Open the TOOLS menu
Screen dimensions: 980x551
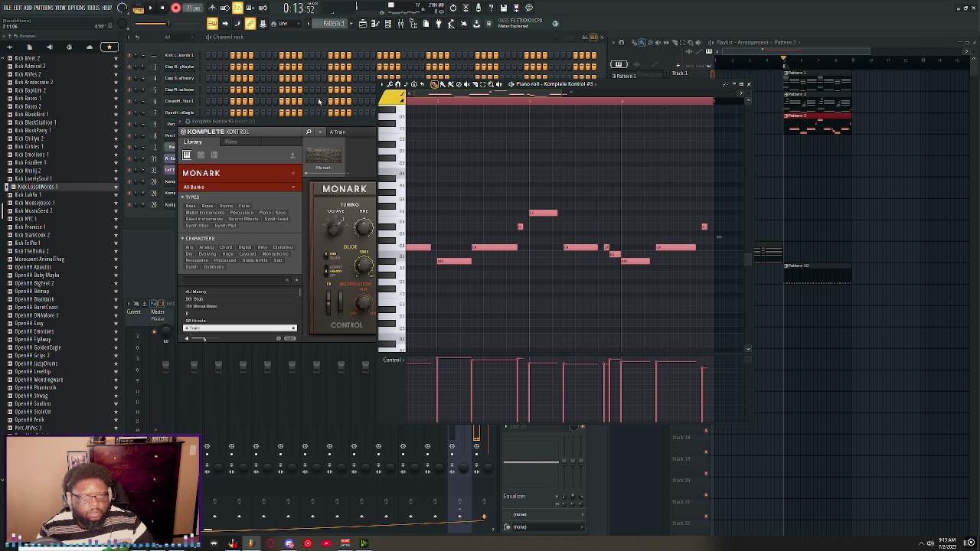click(x=93, y=8)
